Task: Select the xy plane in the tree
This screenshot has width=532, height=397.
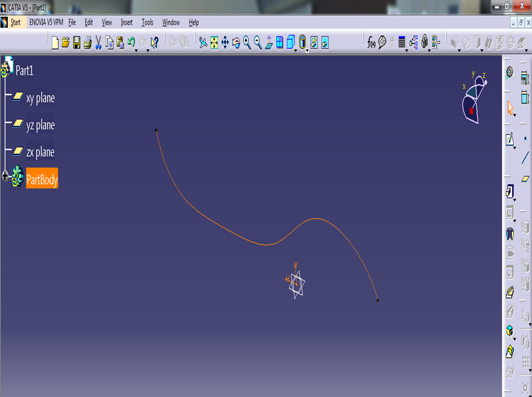Action: 40,98
